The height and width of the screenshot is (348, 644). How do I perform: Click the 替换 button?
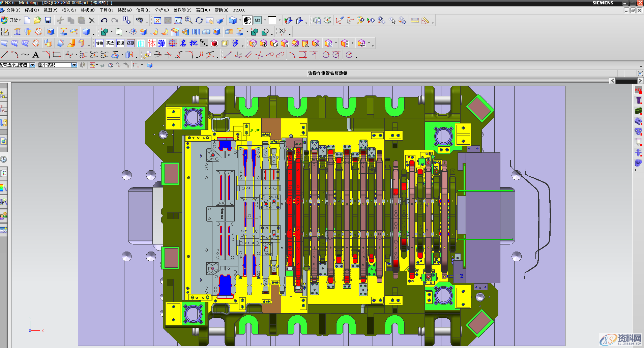[99, 43]
